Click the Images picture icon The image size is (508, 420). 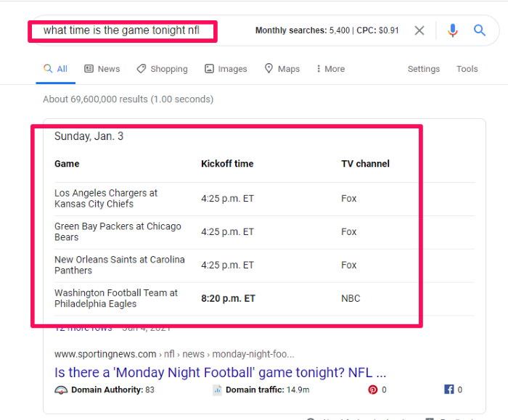[x=209, y=69]
